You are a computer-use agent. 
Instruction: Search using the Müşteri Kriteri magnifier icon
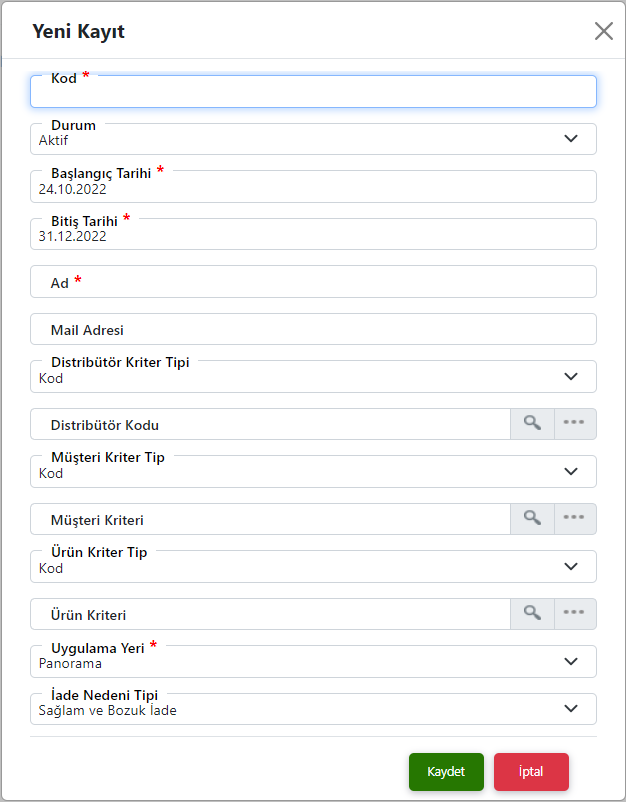tap(532, 518)
